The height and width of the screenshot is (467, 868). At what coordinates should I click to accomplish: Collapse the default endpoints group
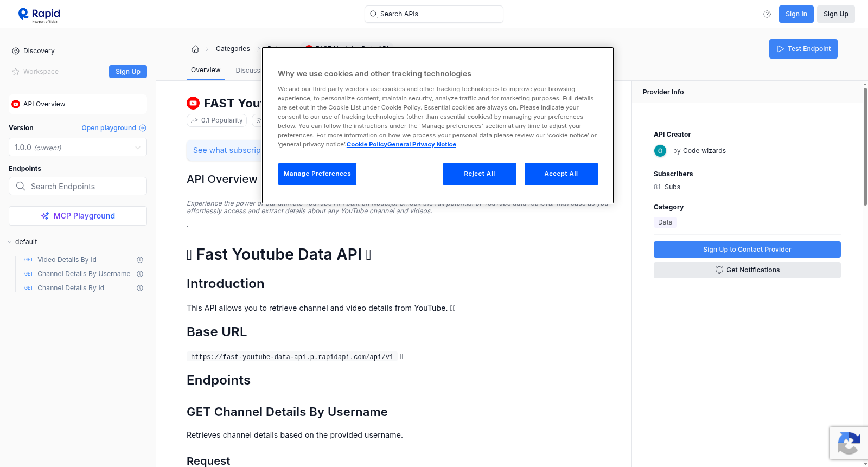(x=10, y=242)
